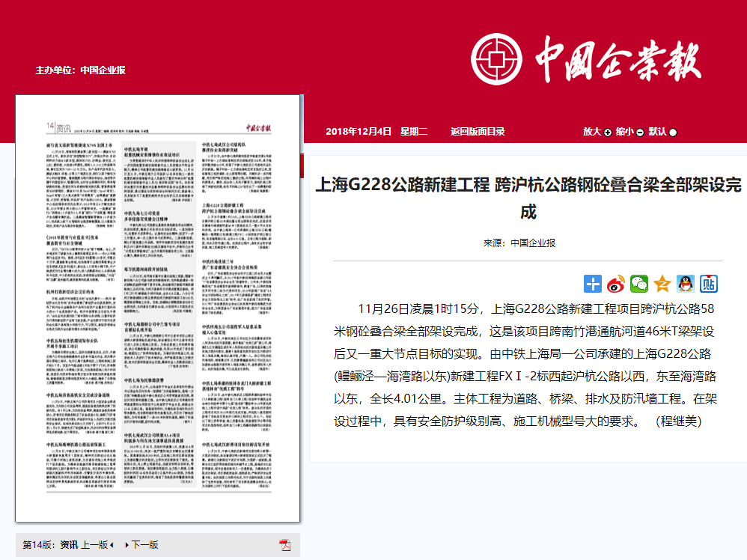This screenshot has height=560, width=747.
Task: Click the 中国企业报 masthead title
Action: click(x=618, y=60)
